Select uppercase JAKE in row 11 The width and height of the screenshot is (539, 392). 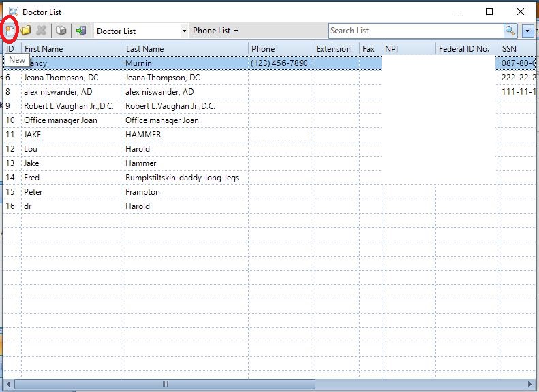(72, 135)
